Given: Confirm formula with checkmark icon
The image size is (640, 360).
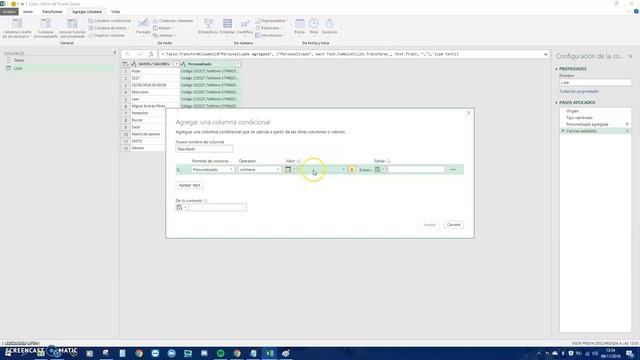Looking at the screenshot, I should tap(140, 54).
